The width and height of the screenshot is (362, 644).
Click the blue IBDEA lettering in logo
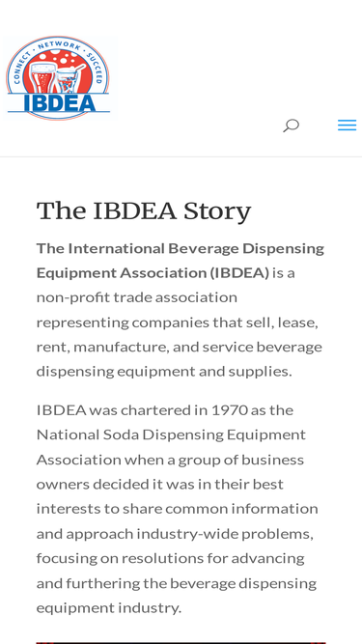[x=60, y=102]
